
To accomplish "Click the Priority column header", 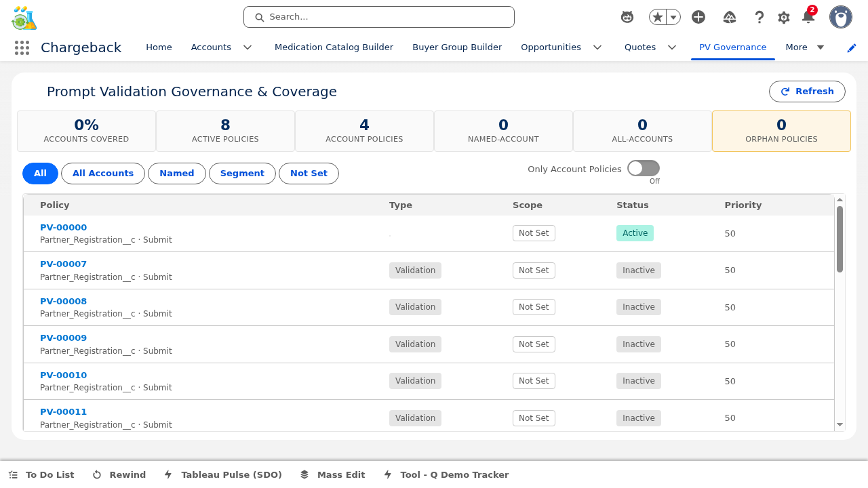I will coord(743,205).
